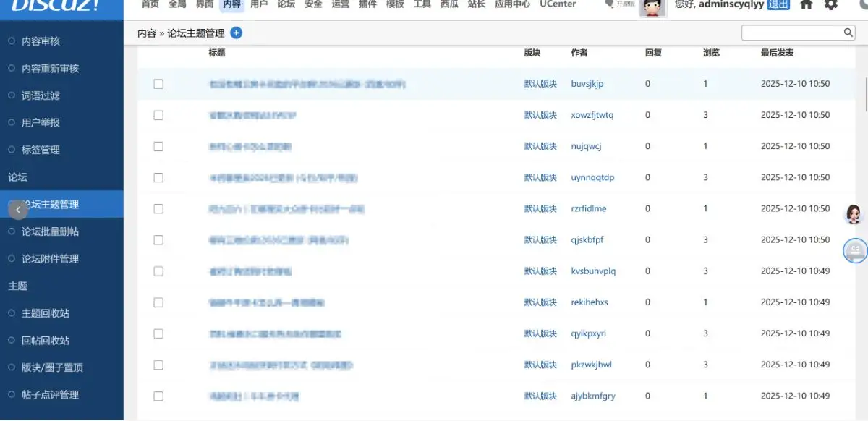Check the topic row posted by buvsjkjp
The width and height of the screenshot is (868, 421).
coord(158,83)
